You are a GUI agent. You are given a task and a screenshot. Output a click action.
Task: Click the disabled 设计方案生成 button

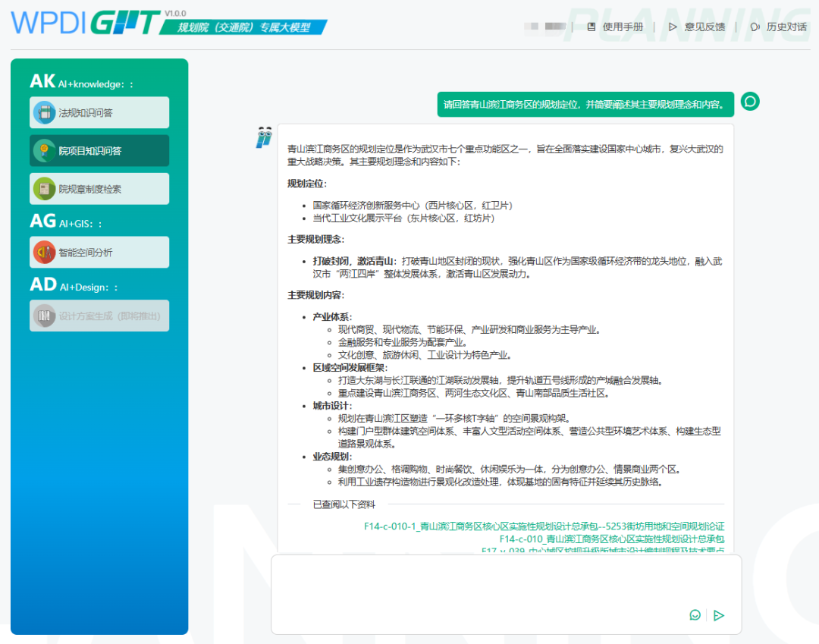[x=99, y=316]
